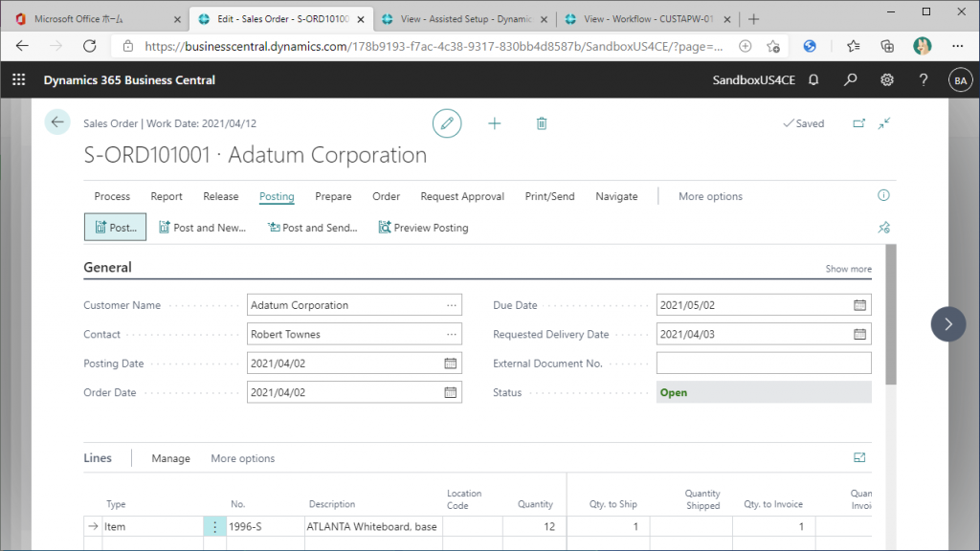Open the Navigate menu
980x551 pixels.
(x=616, y=196)
